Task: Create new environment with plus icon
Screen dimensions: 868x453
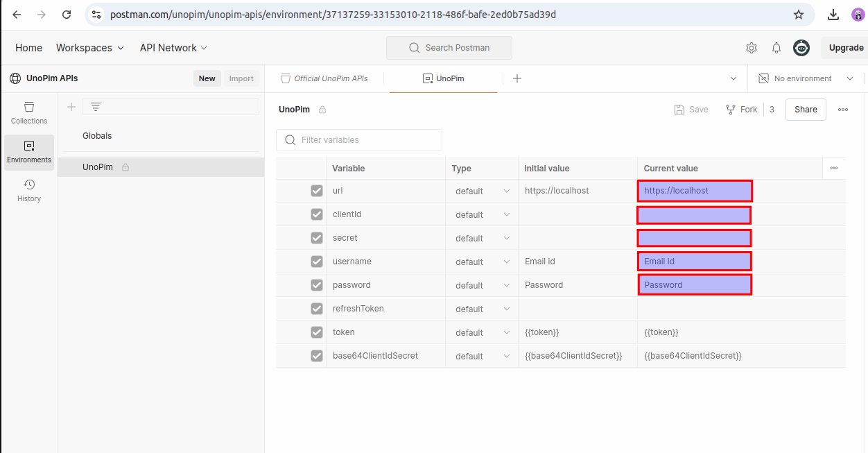Action: click(x=71, y=107)
